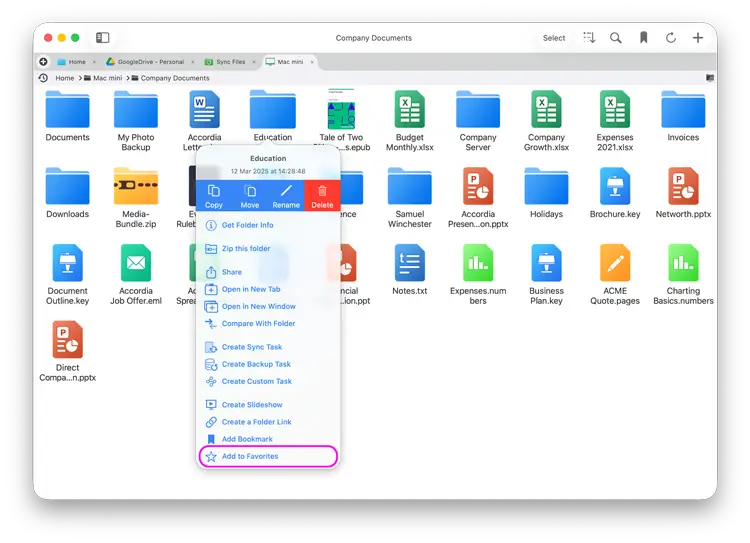Click Copy in the popup action bar
This screenshot has width=750, height=543.
click(214, 195)
